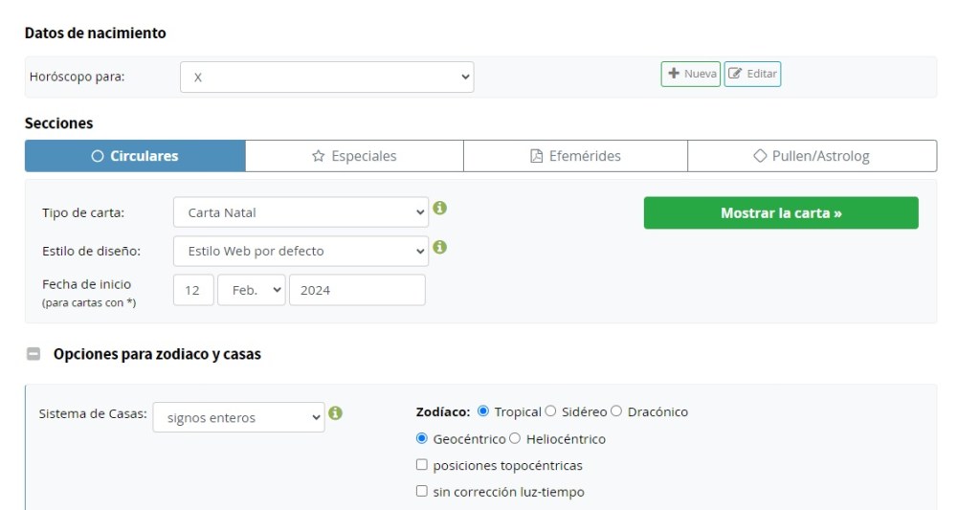980x510 pixels.
Task: Select Heliocéntrico radio option
Action: (x=515, y=439)
